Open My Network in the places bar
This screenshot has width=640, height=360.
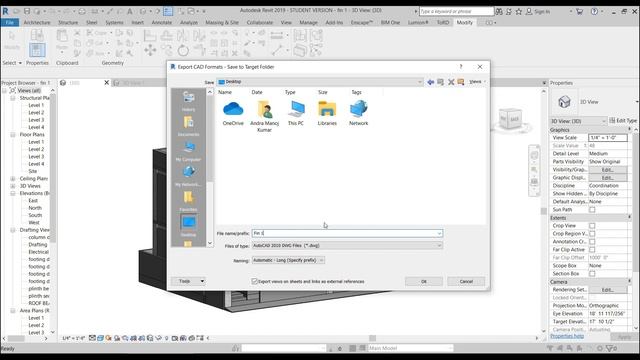tap(189, 176)
